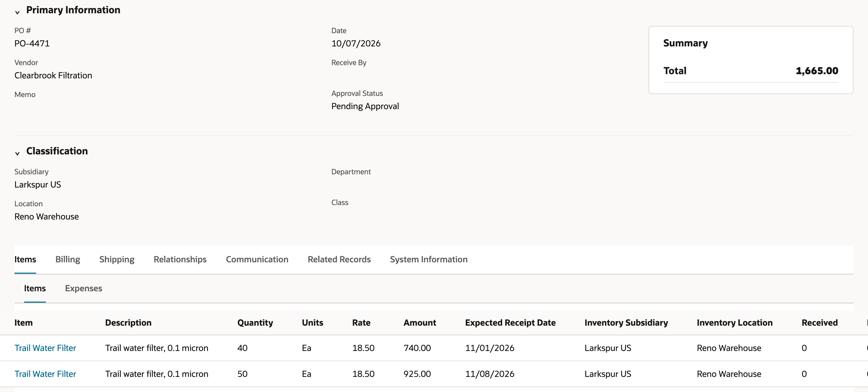View the Related Records tab
Image resolution: width=868 pixels, height=392 pixels.
coord(339,259)
